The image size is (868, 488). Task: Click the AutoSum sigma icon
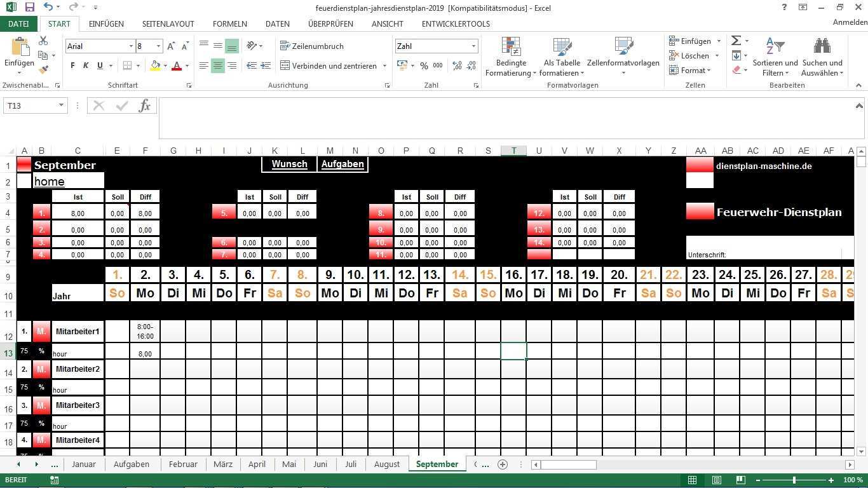(736, 41)
